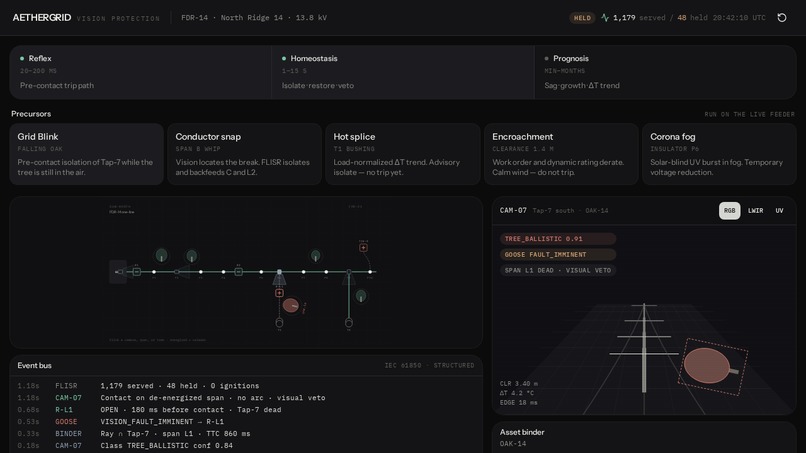Screen dimensions: 806x453
Task: Click the utility pole in the camera view
Action: click(644, 348)
